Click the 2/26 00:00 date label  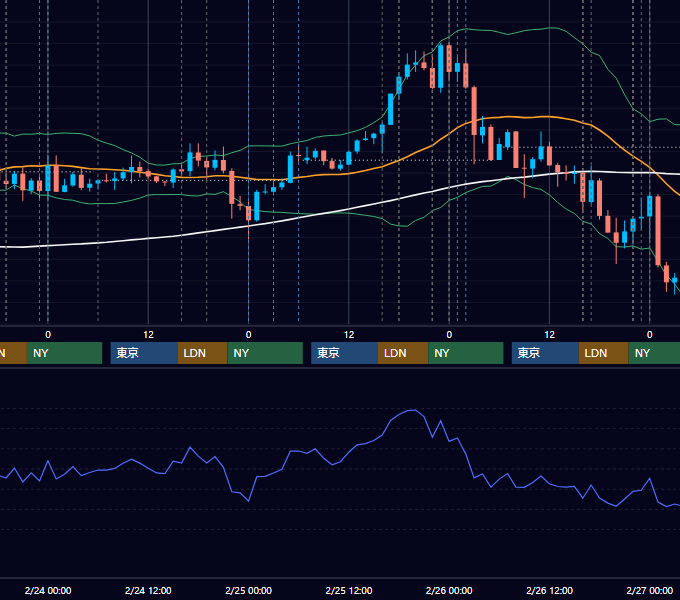449,590
